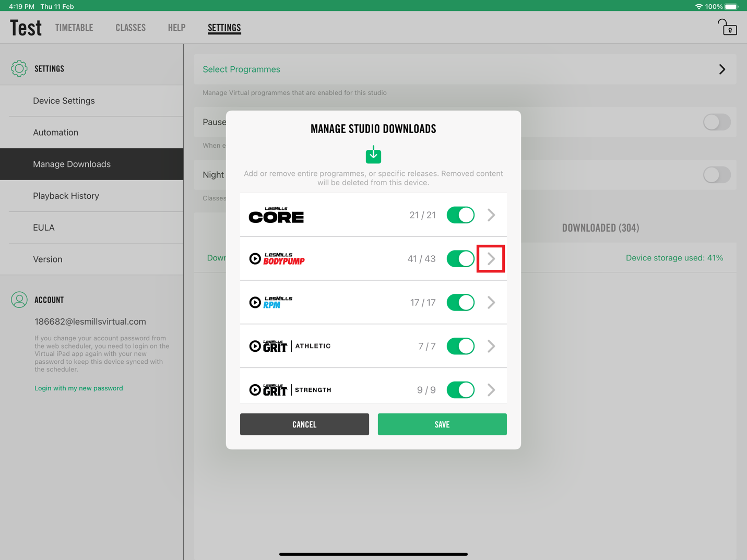Tap the Settings gear icon in sidebar
747x560 pixels.
pyautogui.click(x=19, y=68)
